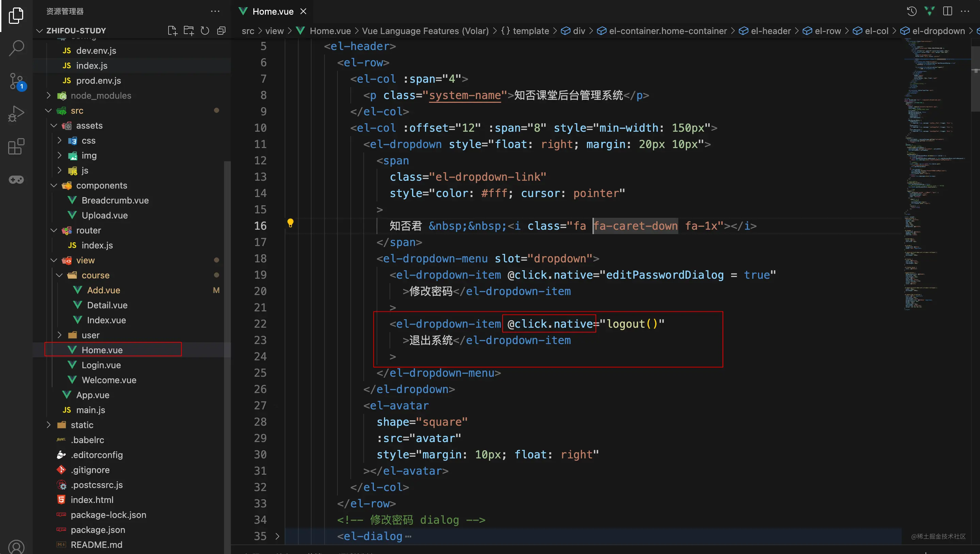Open the Run and Debug view
The width and height of the screenshot is (980, 554).
[x=16, y=113]
